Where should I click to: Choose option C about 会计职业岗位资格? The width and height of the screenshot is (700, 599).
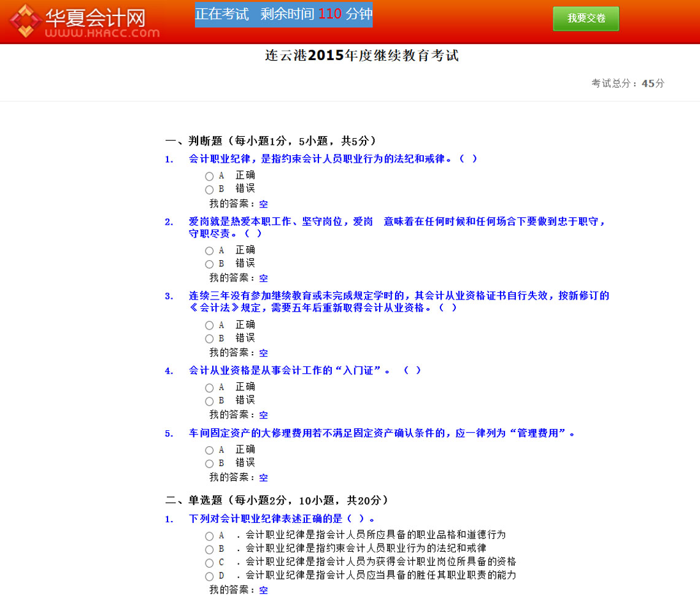pyautogui.click(x=209, y=563)
